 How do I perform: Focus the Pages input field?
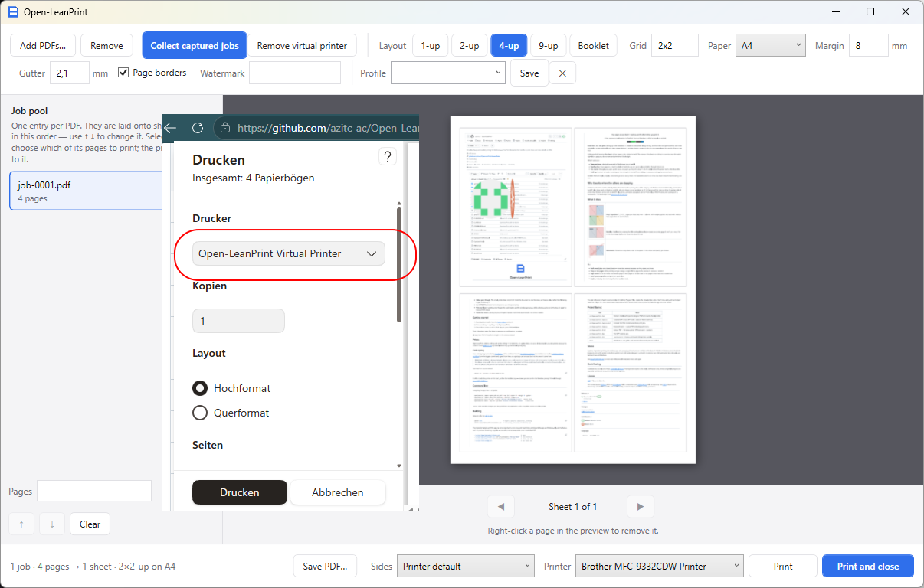click(94, 491)
